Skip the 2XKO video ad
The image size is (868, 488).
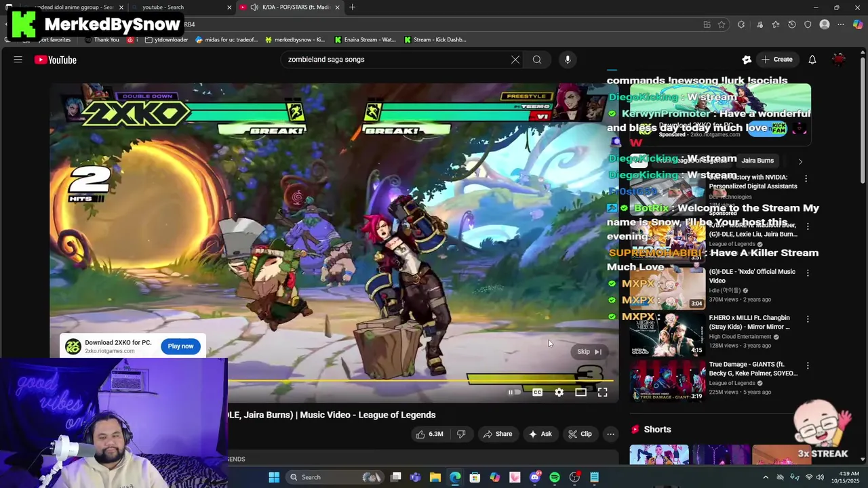(589, 352)
